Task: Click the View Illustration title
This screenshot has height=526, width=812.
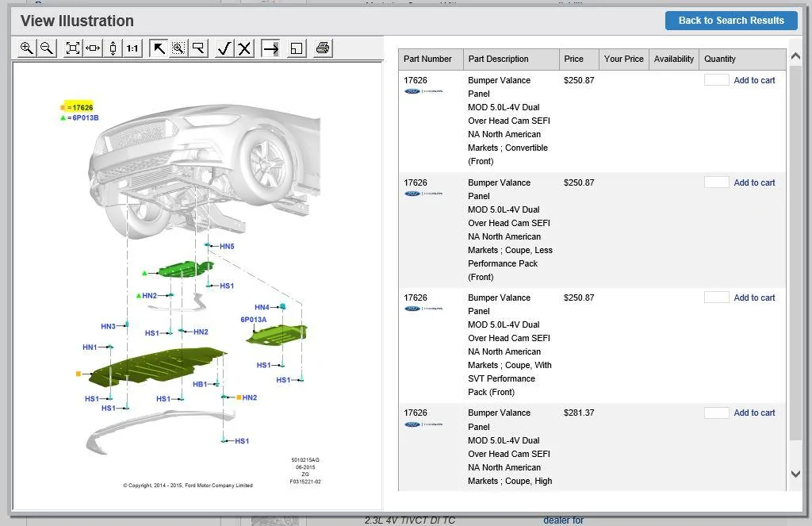Action: 77,21
